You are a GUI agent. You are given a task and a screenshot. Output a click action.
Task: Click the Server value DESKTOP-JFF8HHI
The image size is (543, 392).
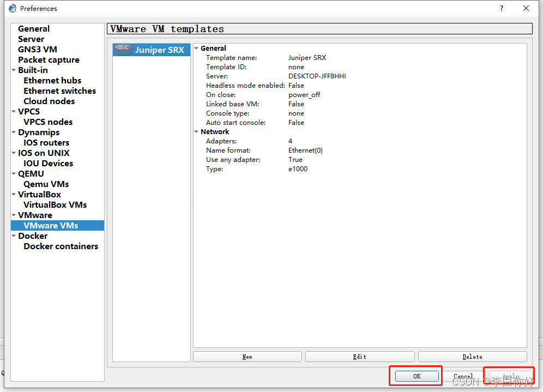point(317,76)
